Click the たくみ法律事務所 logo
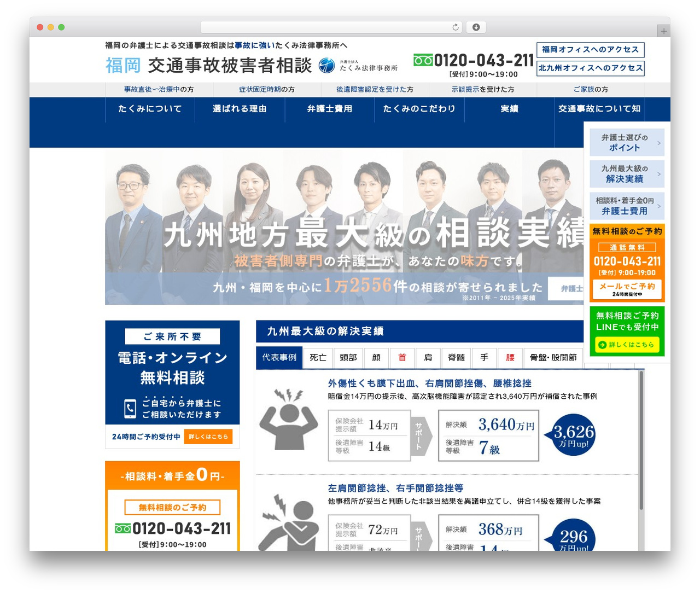The height and width of the screenshot is (593, 700). click(x=358, y=66)
